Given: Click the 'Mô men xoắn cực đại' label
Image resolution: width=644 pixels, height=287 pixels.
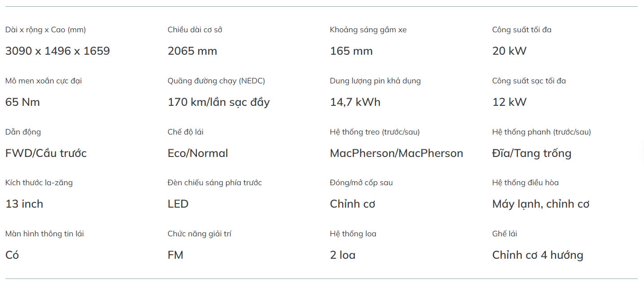Looking at the screenshot, I should click(44, 81).
